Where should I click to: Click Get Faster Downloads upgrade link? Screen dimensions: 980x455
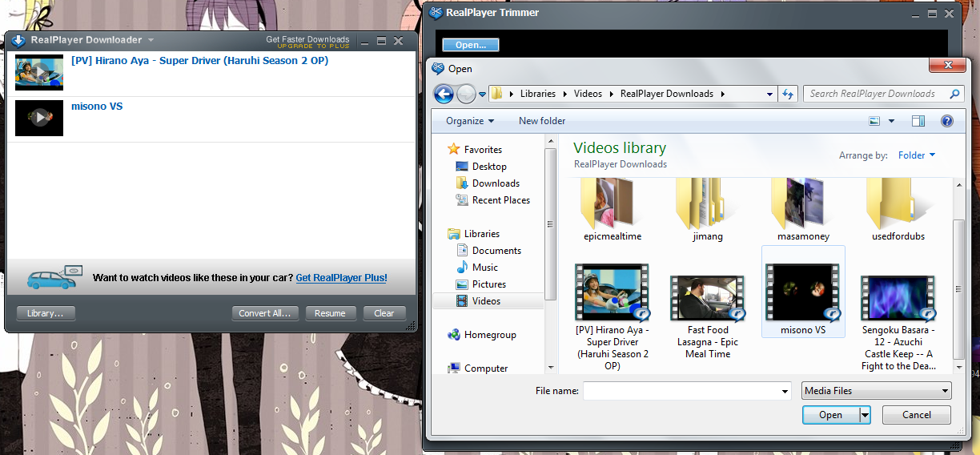(x=307, y=42)
